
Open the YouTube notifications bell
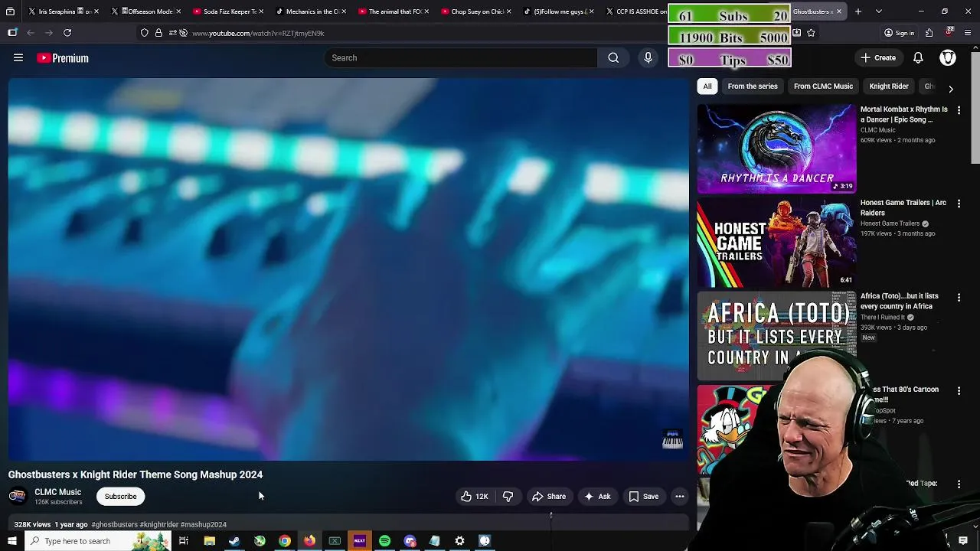click(918, 57)
